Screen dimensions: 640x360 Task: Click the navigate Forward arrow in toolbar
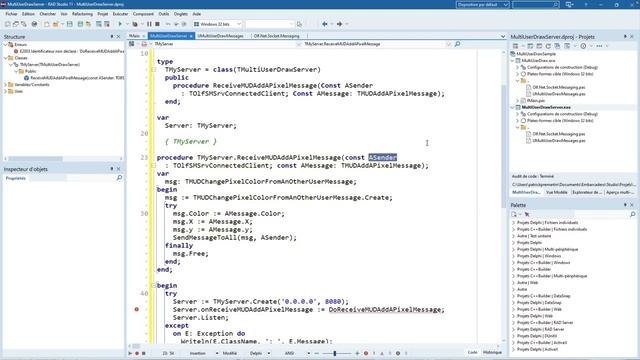coord(339,24)
